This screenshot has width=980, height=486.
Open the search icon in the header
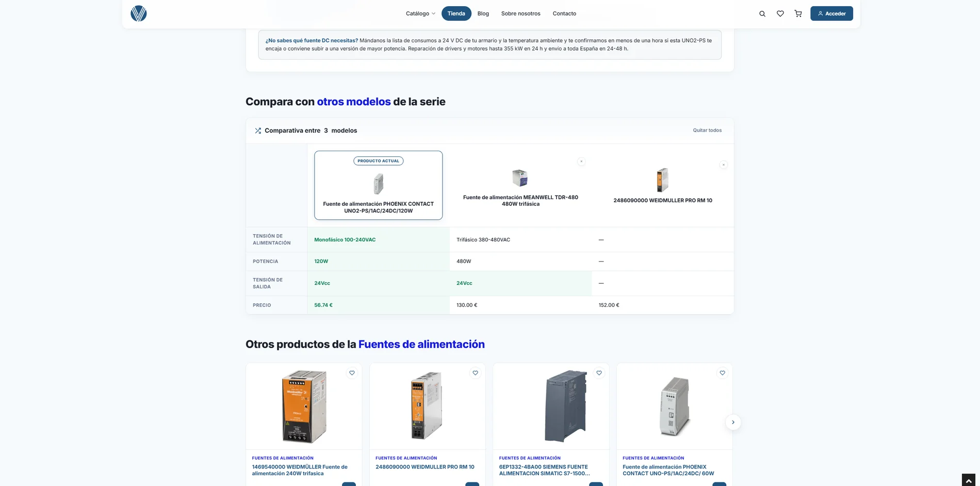point(762,14)
